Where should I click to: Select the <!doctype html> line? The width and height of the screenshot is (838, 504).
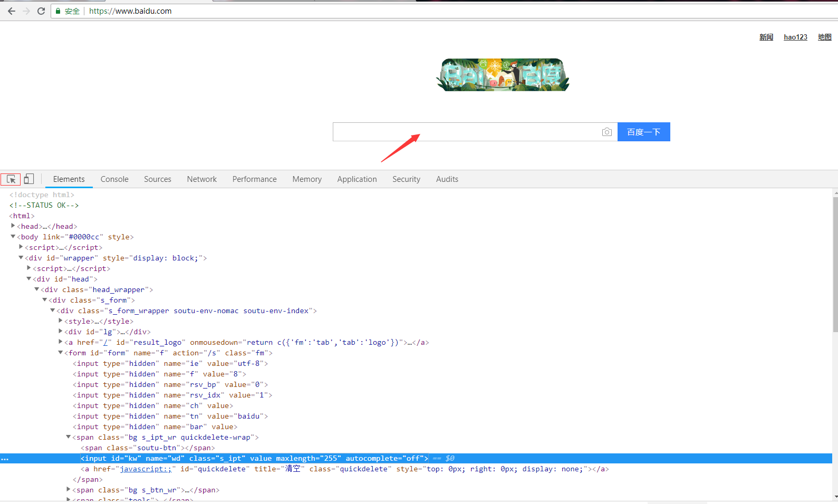coord(42,195)
